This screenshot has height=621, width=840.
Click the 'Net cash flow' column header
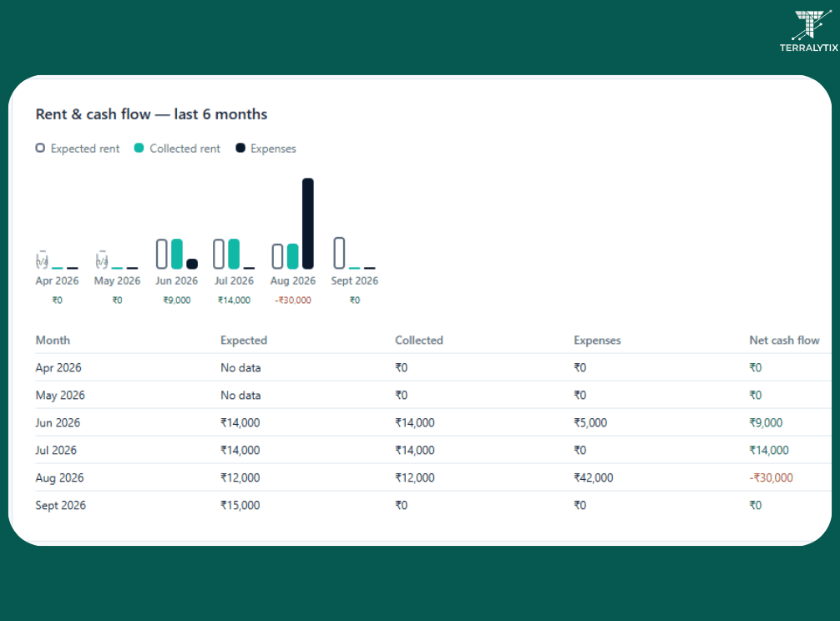click(x=784, y=340)
